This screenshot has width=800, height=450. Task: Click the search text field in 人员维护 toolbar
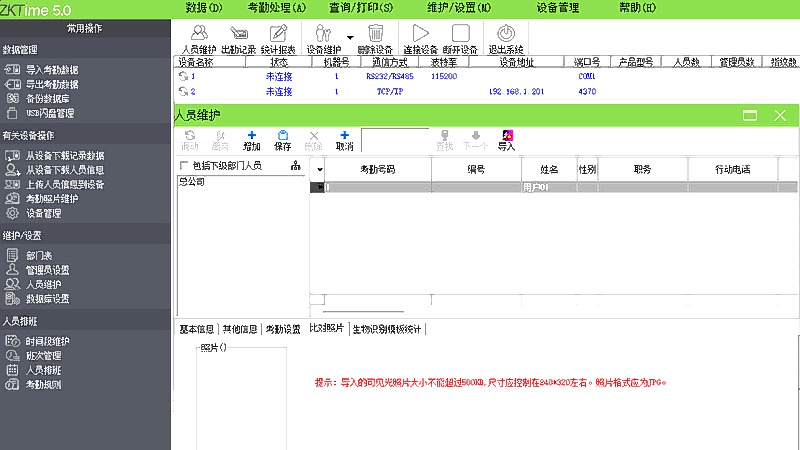[395, 140]
